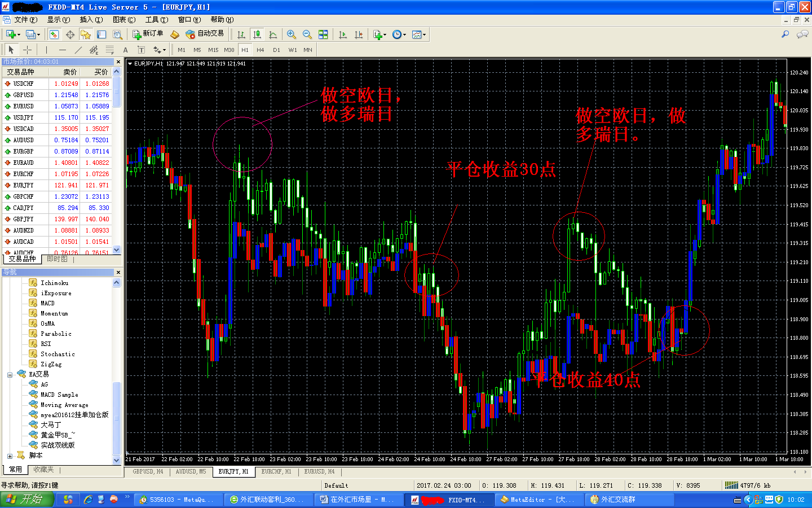The width and height of the screenshot is (812, 508).
Task: Switch chart to candlesticks icon
Action: pyautogui.click(x=257, y=34)
